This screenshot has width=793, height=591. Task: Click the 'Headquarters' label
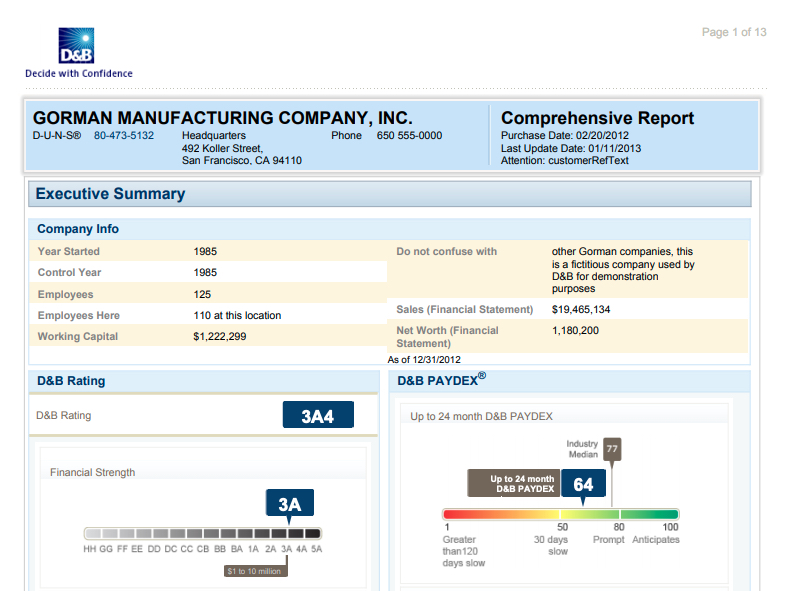pyautogui.click(x=214, y=135)
